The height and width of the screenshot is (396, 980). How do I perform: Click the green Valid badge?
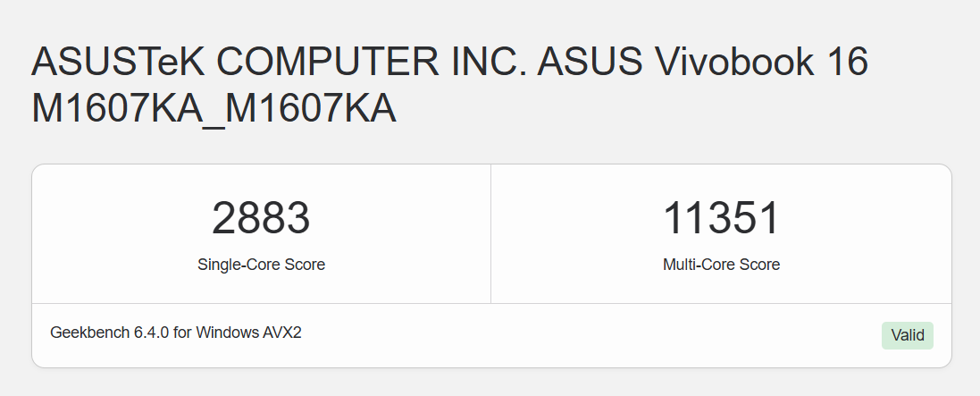908,335
